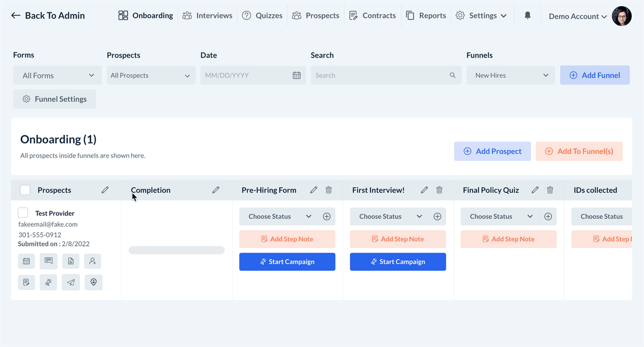Open the New Hires funnels dropdown
The image size is (644, 347).
coord(511,75)
